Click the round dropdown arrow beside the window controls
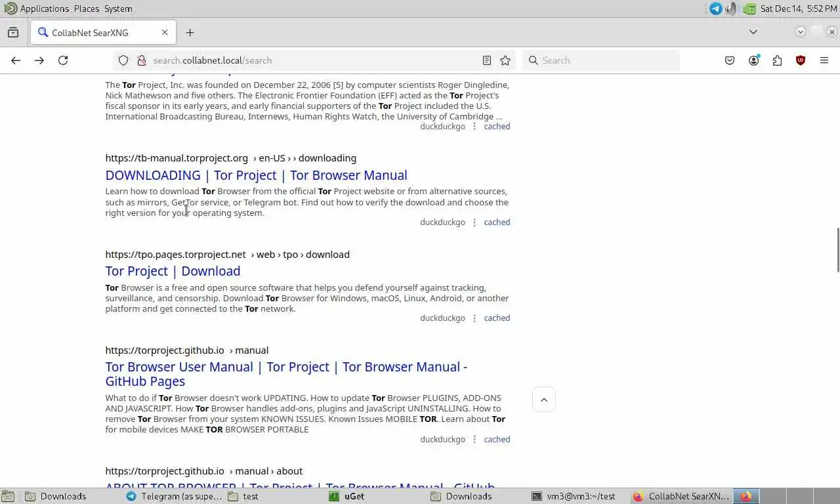The image size is (840, 504). (x=801, y=32)
